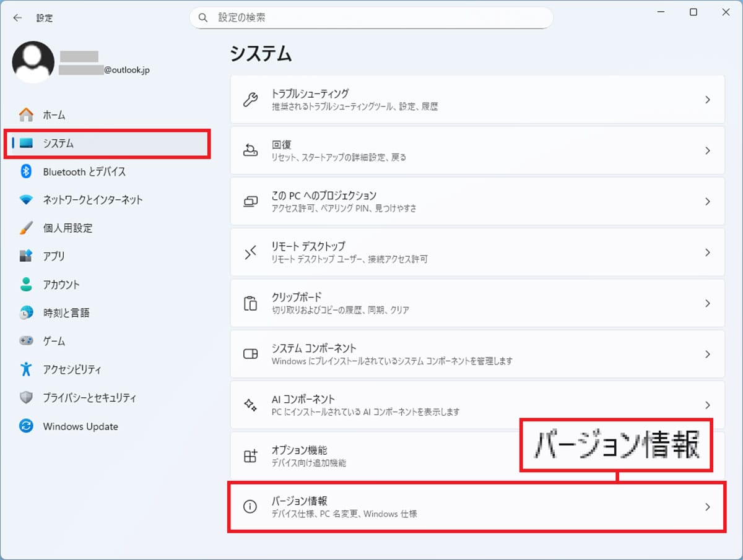
Task: Click the user profile avatar picture
Action: pyautogui.click(x=33, y=62)
